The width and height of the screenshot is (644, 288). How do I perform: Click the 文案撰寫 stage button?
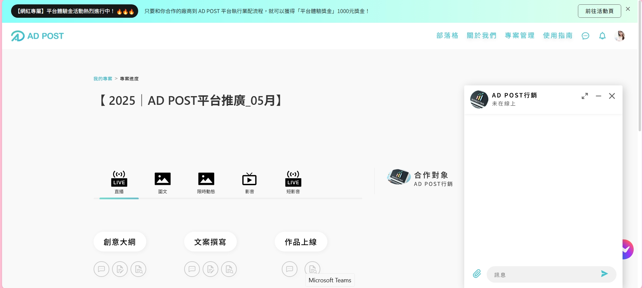tap(210, 242)
